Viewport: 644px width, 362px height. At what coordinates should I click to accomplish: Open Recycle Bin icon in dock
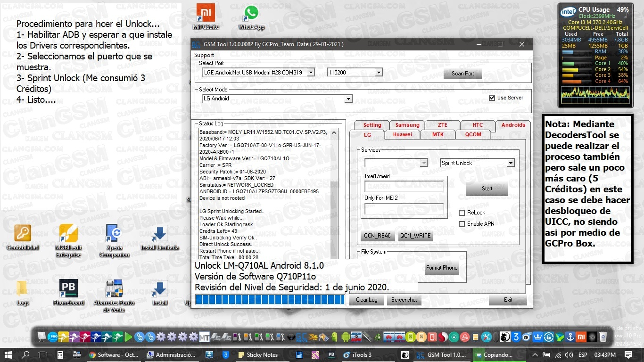603,337
